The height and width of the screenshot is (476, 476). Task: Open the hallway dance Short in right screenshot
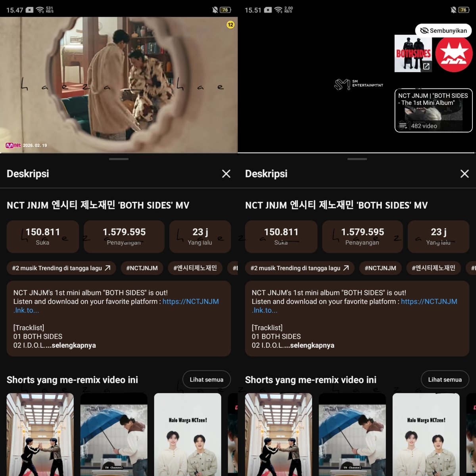(278, 434)
